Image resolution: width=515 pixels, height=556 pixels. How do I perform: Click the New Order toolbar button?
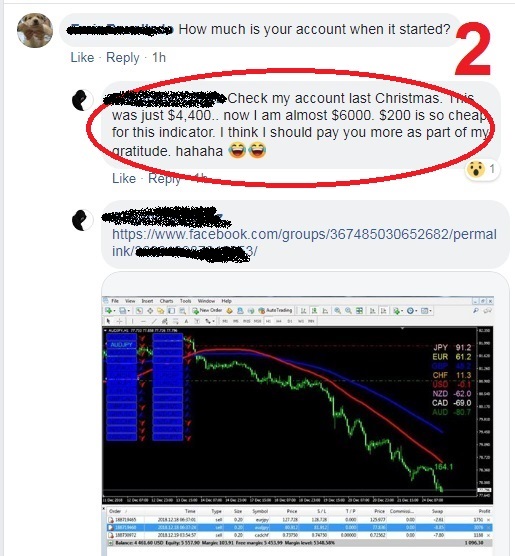point(207,310)
